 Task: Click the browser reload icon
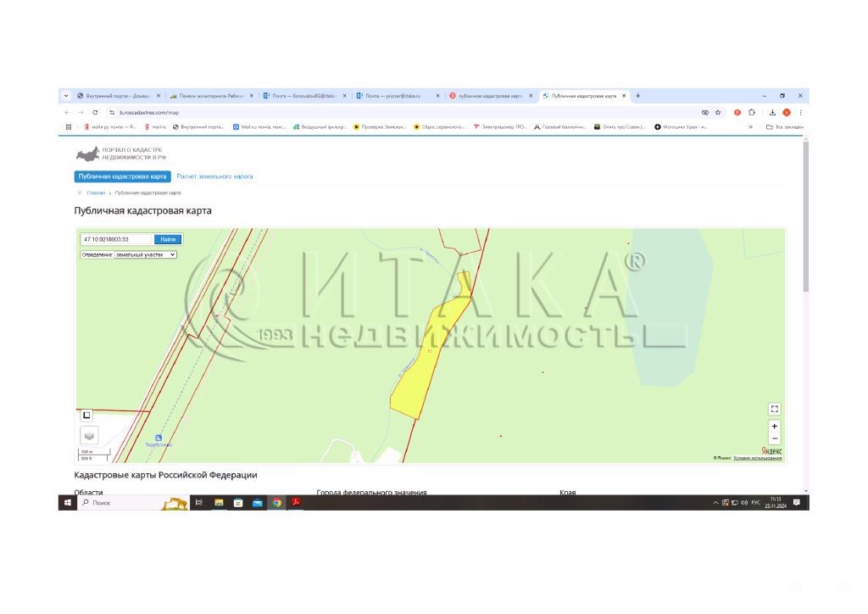(95, 113)
